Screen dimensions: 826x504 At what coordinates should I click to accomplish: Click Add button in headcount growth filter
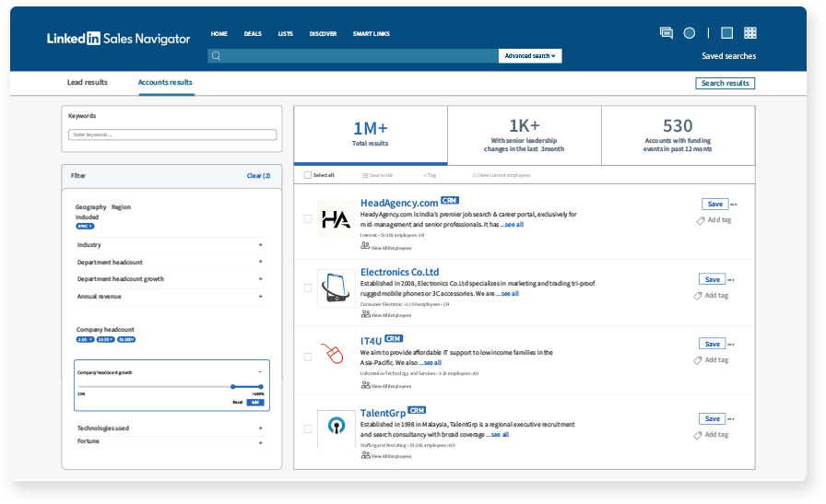(255, 403)
